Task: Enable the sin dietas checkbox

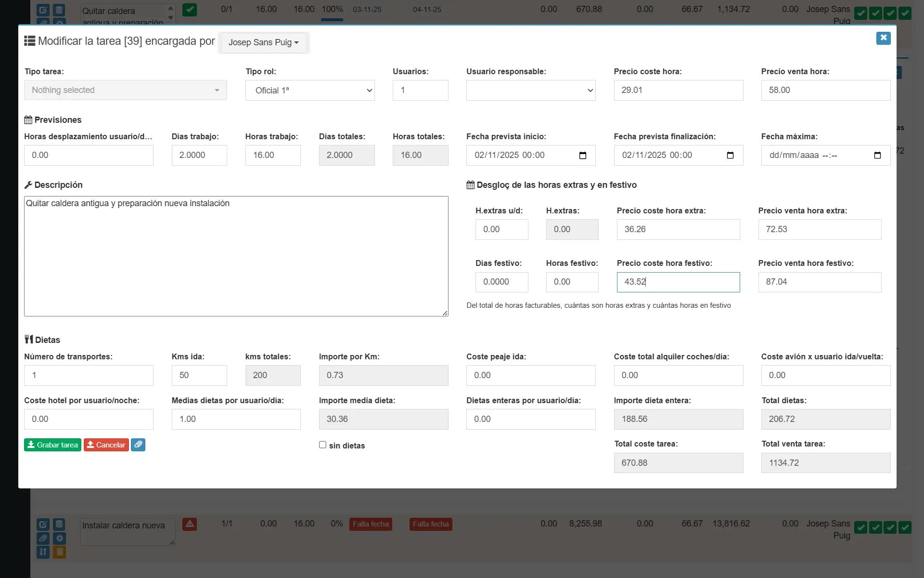Action: point(322,445)
